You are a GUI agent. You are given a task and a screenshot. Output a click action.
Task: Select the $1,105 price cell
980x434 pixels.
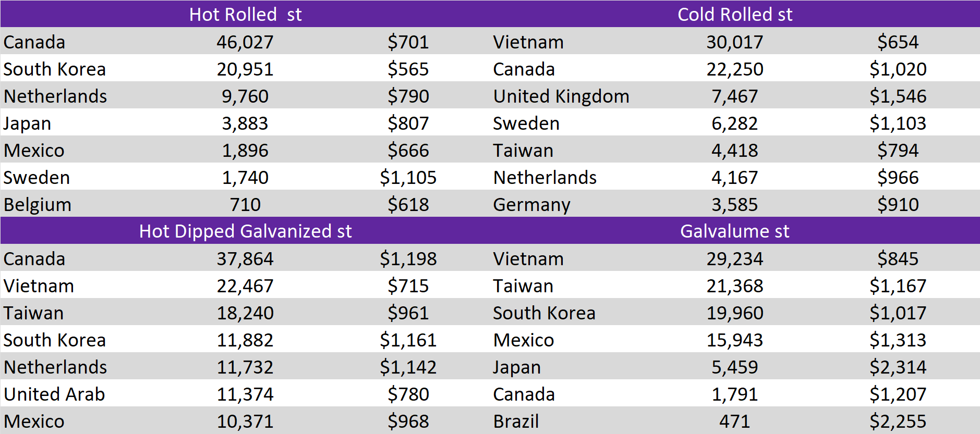coord(408,178)
